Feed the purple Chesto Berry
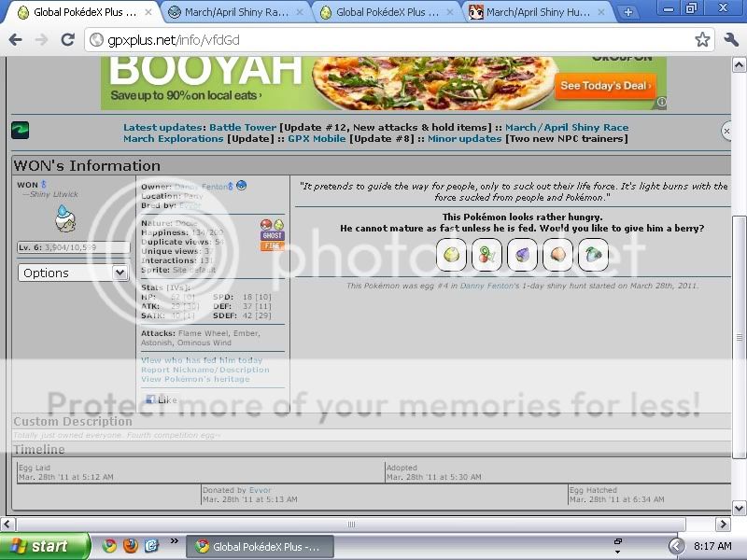Viewport: 747px width, 560px height. (x=522, y=253)
